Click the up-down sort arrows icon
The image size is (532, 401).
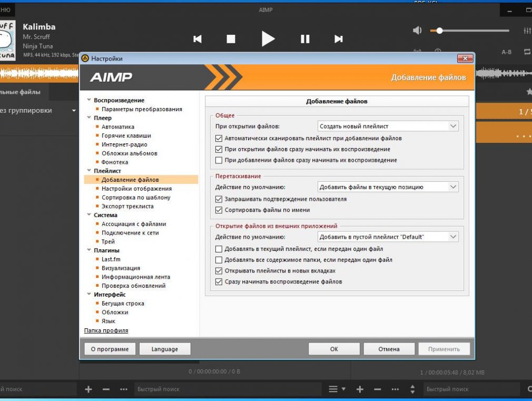pyautogui.click(x=412, y=389)
